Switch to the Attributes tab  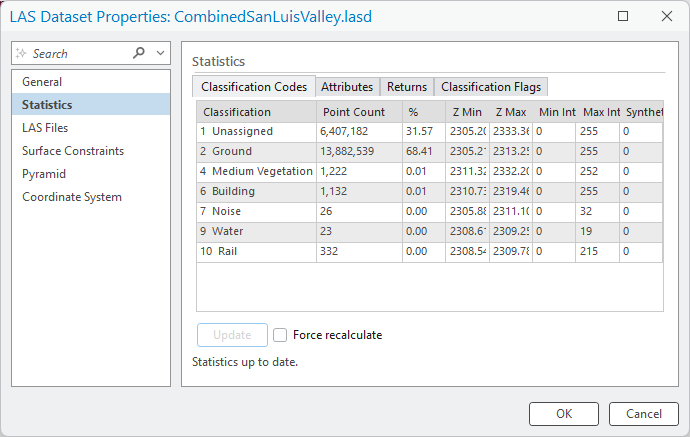(x=347, y=87)
